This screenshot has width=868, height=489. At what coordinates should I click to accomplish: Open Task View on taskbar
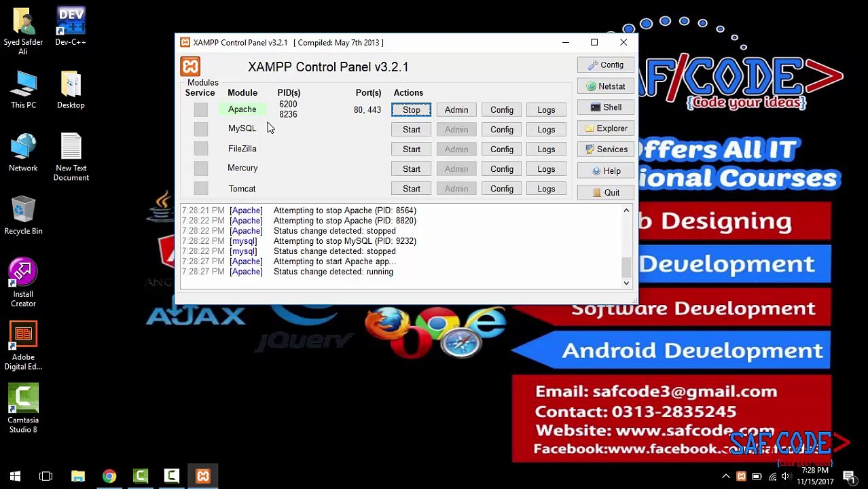(46, 476)
